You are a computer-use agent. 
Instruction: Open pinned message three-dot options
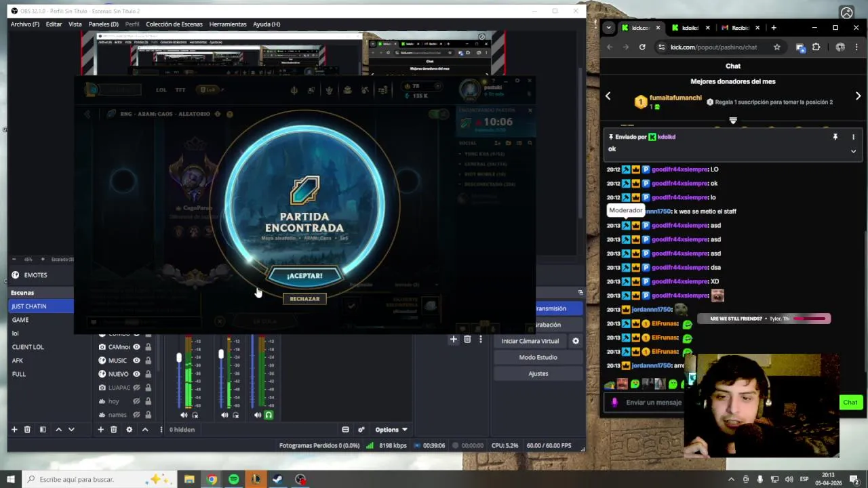click(x=853, y=137)
